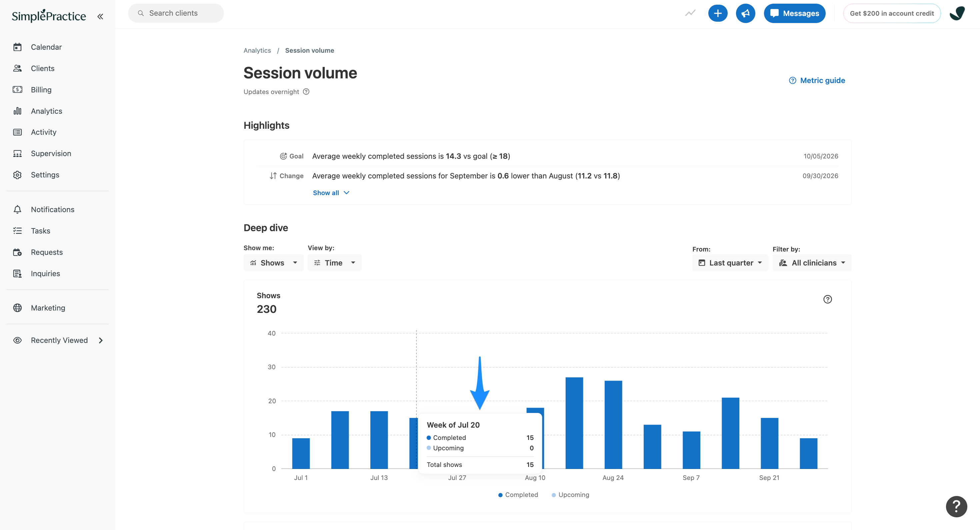
Task: Collapse the sidebar with double-chevron icon
Action: point(100,16)
